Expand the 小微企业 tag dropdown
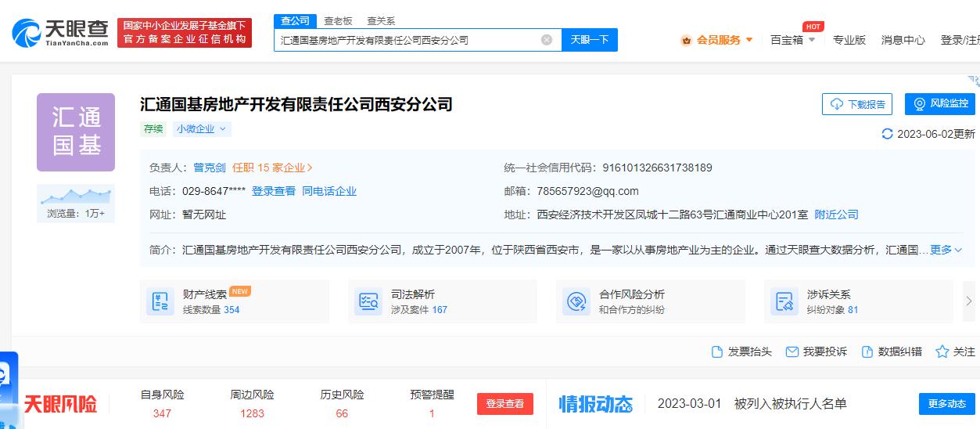Image resolution: width=980 pixels, height=429 pixels. click(x=221, y=129)
